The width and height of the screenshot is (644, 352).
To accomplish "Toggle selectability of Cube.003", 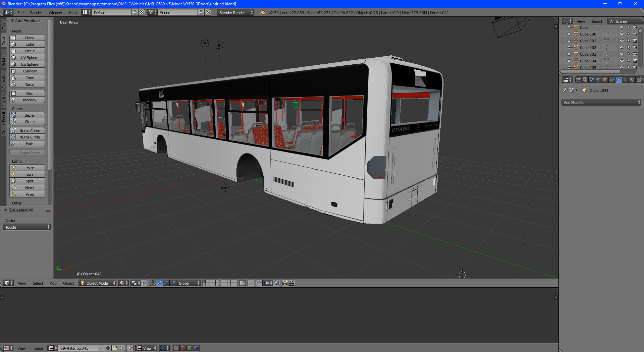I will pyautogui.click(x=629, y=54).
